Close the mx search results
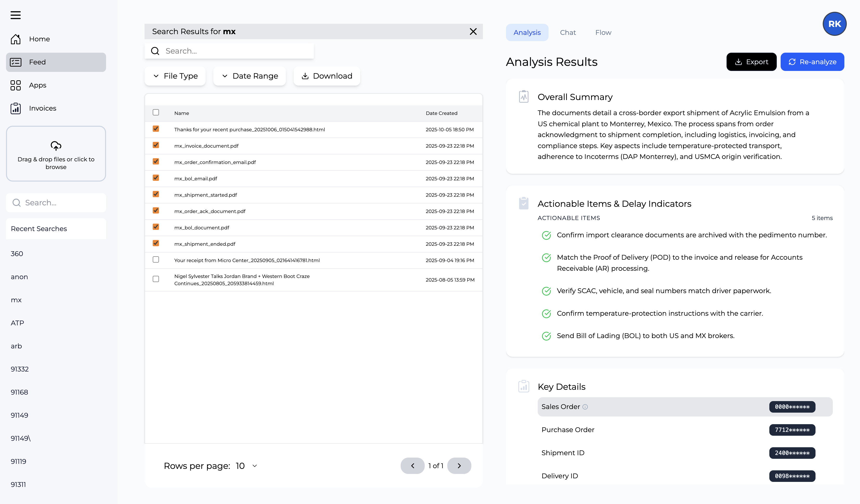 coord(473,32)
